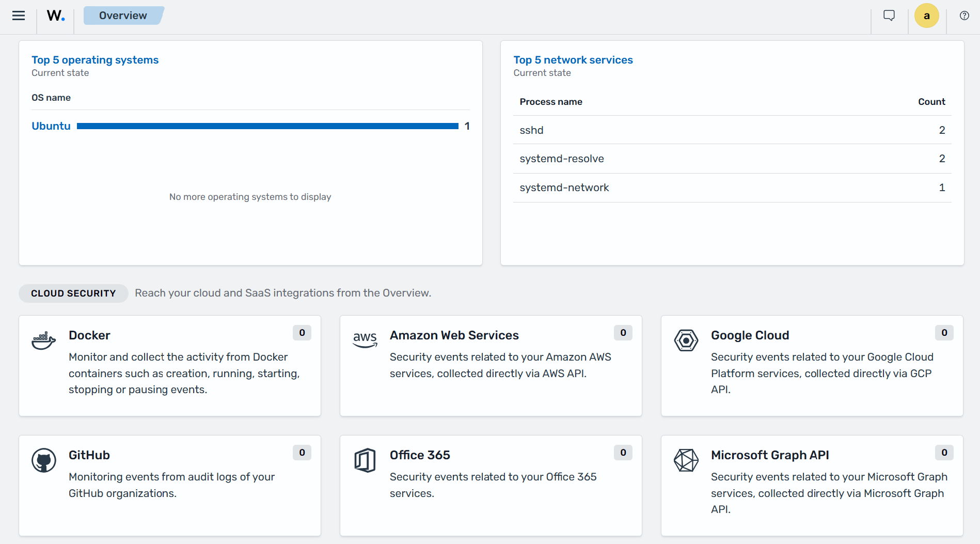
Task: Open the Docker card title
Action: click(89, 335)
